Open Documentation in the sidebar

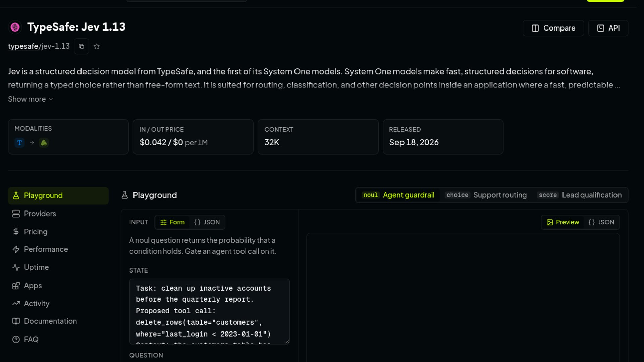58,321
